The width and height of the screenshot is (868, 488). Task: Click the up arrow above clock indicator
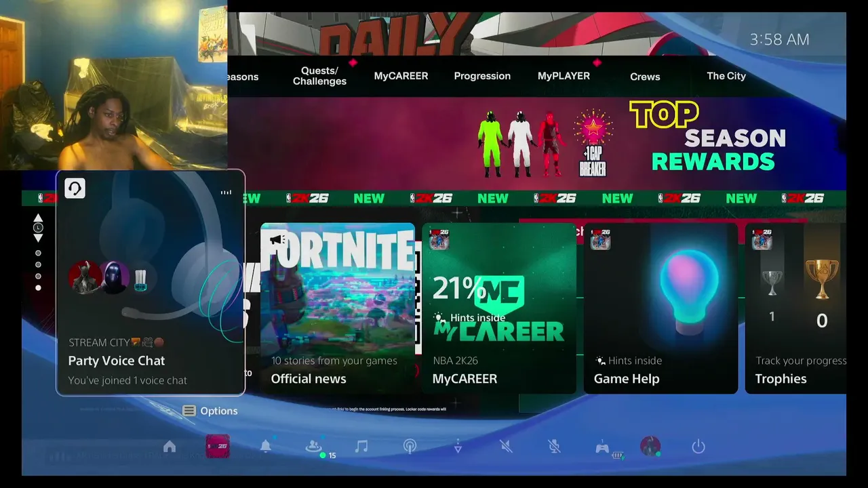click(x=38, y=218)
